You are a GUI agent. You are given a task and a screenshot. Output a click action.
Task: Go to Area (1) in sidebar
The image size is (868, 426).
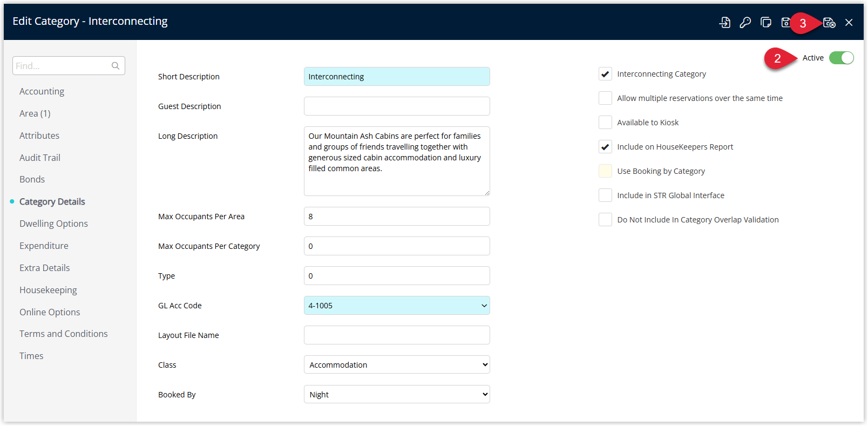pos(35,113)
